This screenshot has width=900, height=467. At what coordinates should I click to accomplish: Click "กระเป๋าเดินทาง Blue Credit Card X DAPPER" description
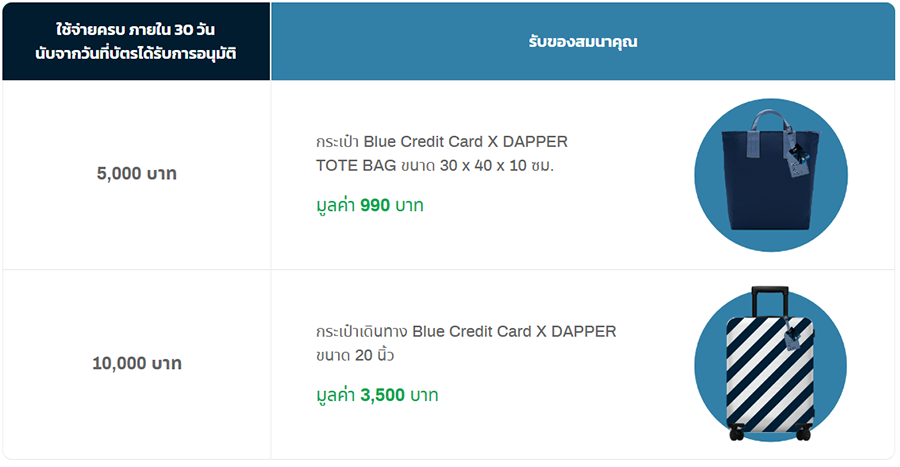click(x=465, y=331)
